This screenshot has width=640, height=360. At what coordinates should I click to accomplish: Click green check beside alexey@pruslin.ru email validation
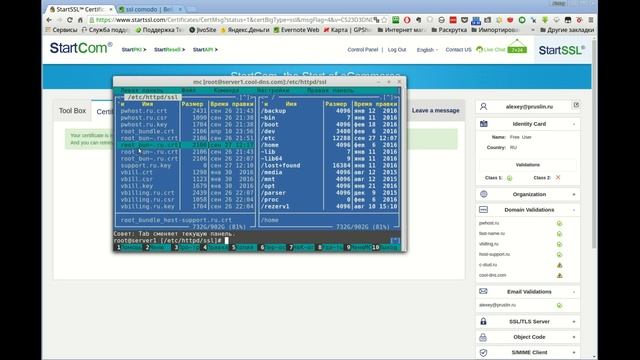pyautogui.click(x=560, y=305)
